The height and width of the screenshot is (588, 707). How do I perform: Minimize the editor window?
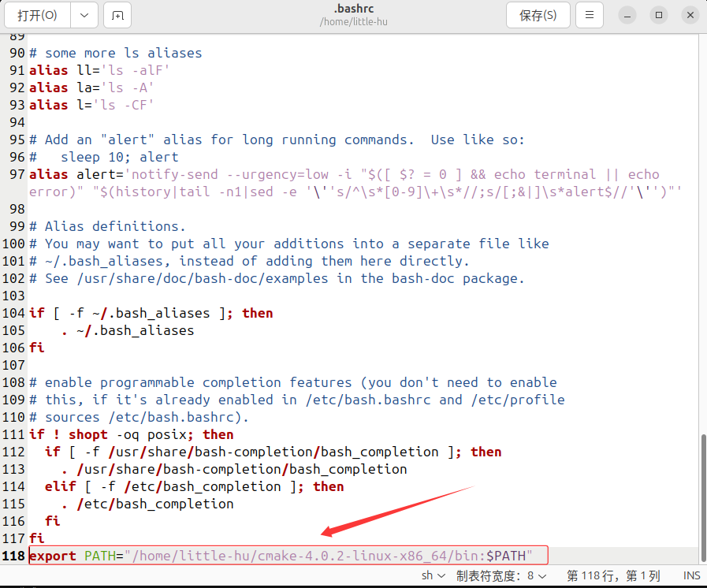626,14
